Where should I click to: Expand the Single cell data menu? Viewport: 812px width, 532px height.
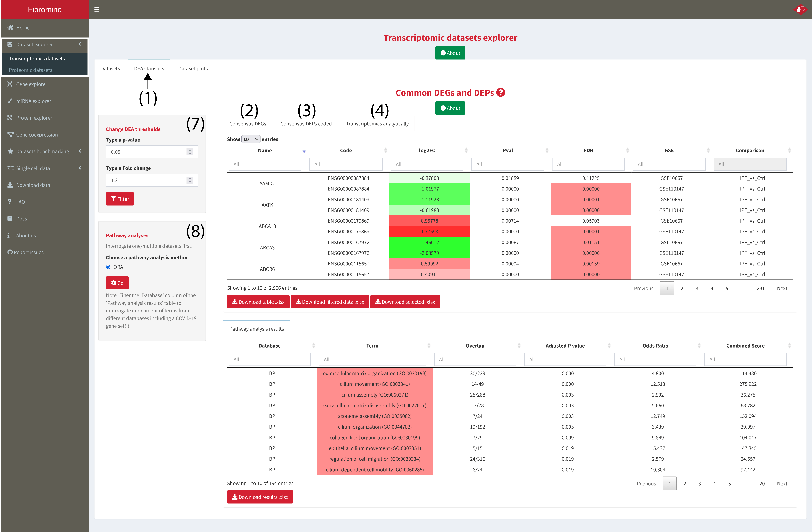pyautogui.click(x=80, y=168)
